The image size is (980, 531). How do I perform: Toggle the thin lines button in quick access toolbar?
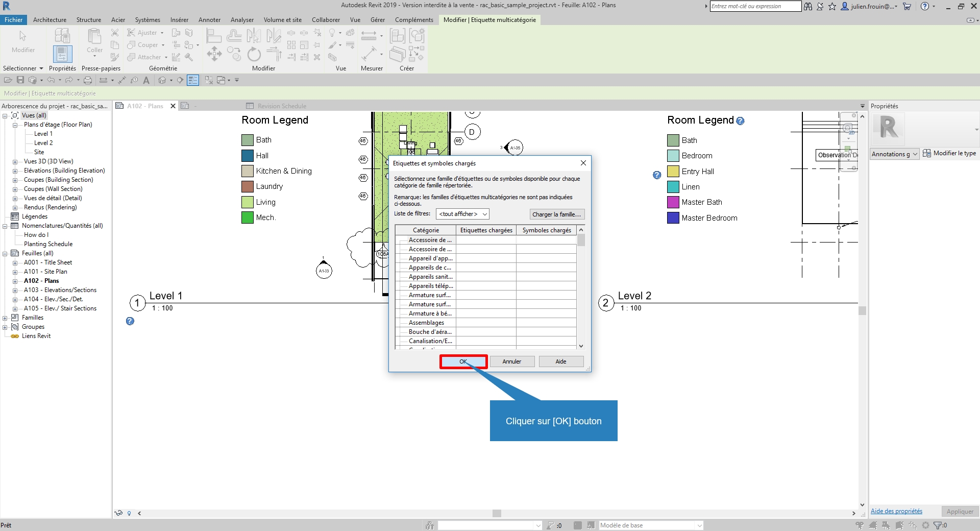tap(193, 80)
